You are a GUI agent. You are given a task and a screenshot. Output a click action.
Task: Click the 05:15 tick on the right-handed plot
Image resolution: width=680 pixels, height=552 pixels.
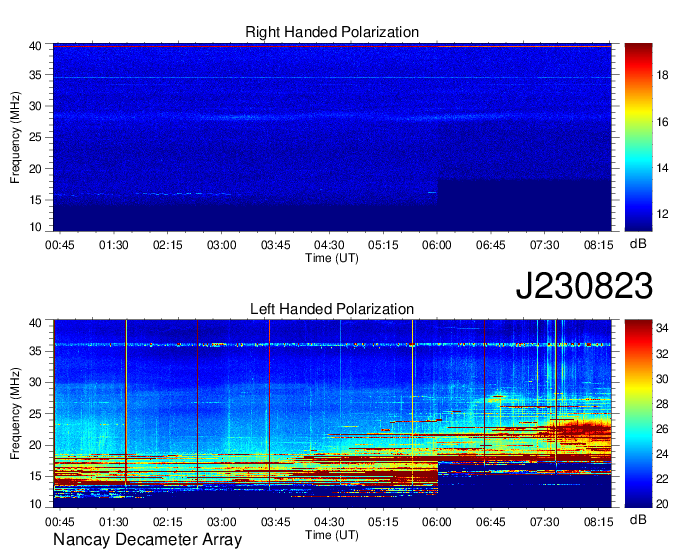coord(383,245)
